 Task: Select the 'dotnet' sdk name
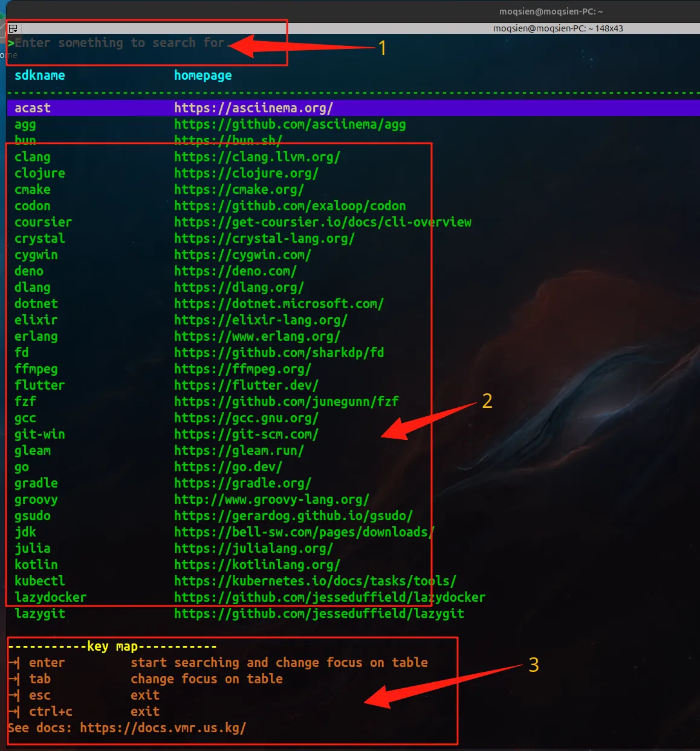click(36, 304)
